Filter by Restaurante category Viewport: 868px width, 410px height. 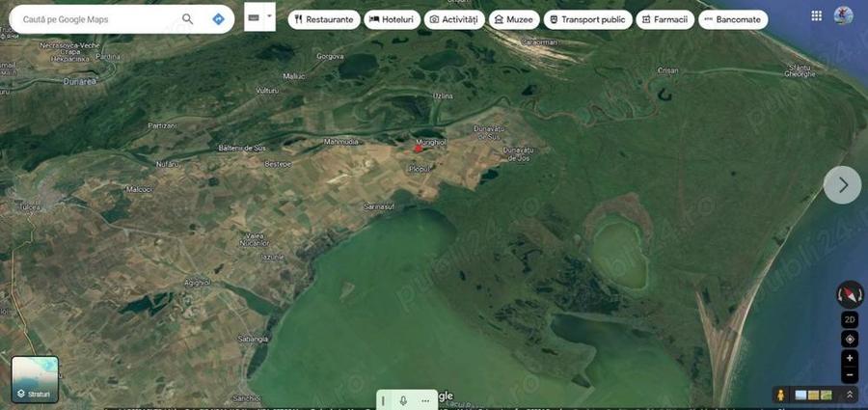coord(324,19)
